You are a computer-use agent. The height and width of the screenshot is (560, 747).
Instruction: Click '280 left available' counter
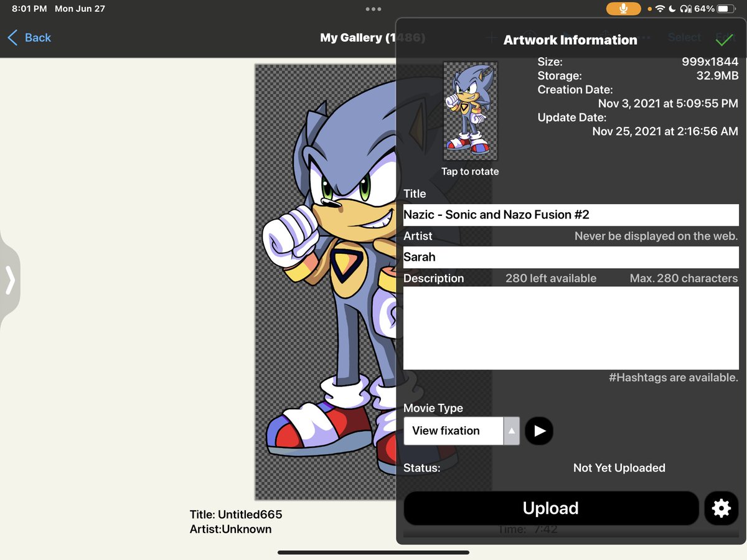[x=551, y=278]
